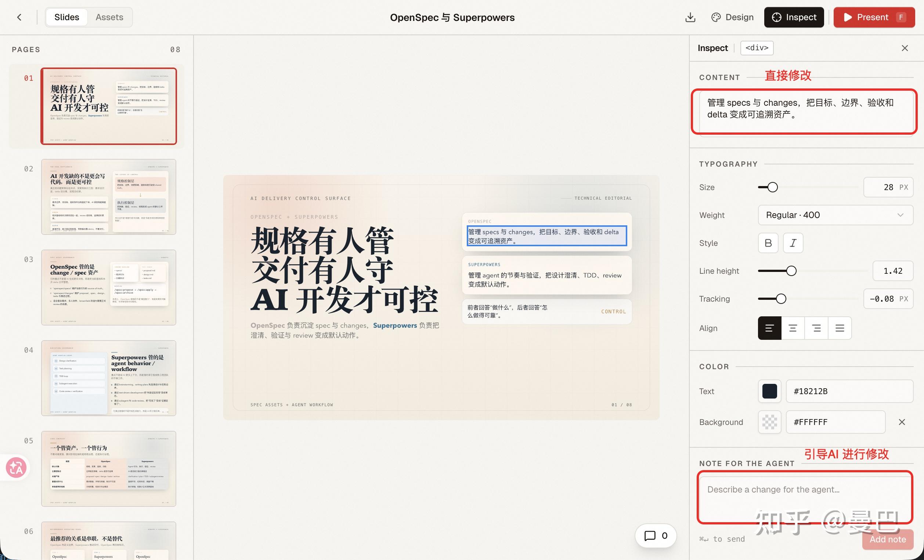
Task: Set text alignment to center
Action: [793, 328]
